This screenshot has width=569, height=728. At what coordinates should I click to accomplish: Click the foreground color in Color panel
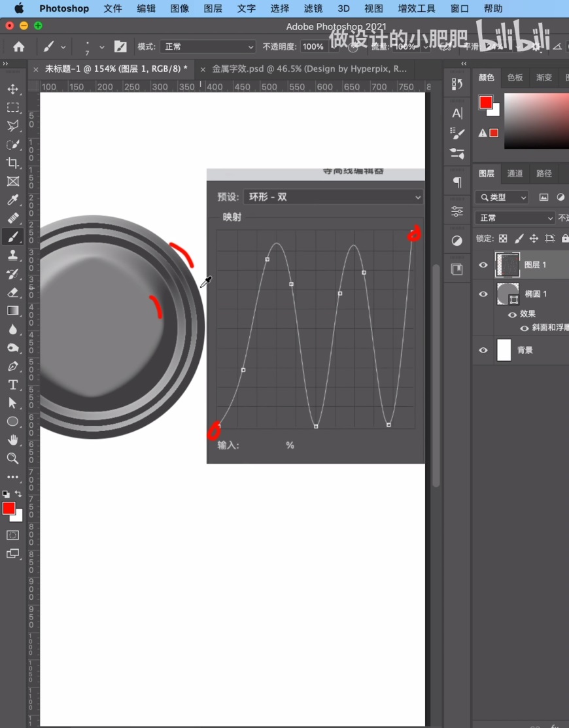pos(486,102)
